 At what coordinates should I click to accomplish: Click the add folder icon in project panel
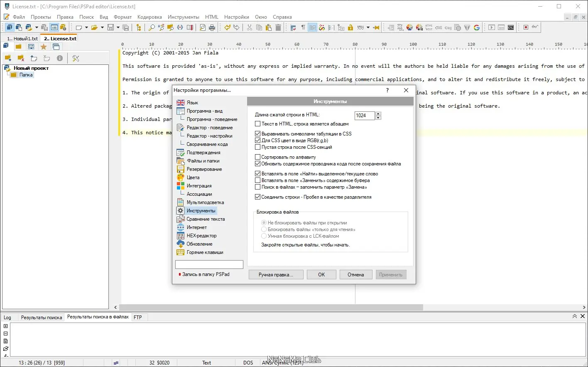point(8,58)
